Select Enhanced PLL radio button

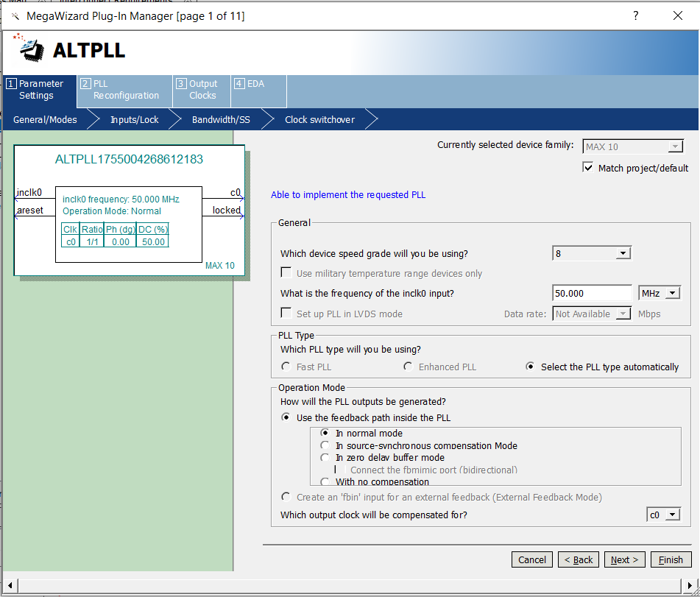pos(408,367)
